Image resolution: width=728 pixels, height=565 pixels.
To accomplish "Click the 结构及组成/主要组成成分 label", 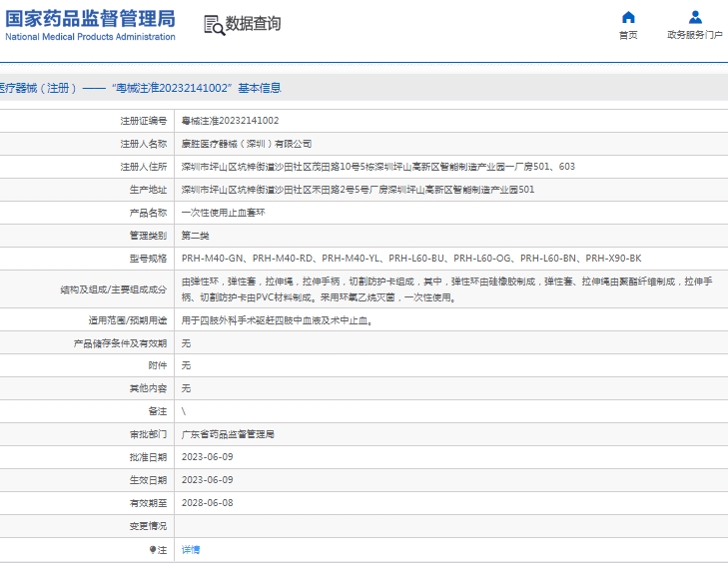I will [x=113, y=289].
